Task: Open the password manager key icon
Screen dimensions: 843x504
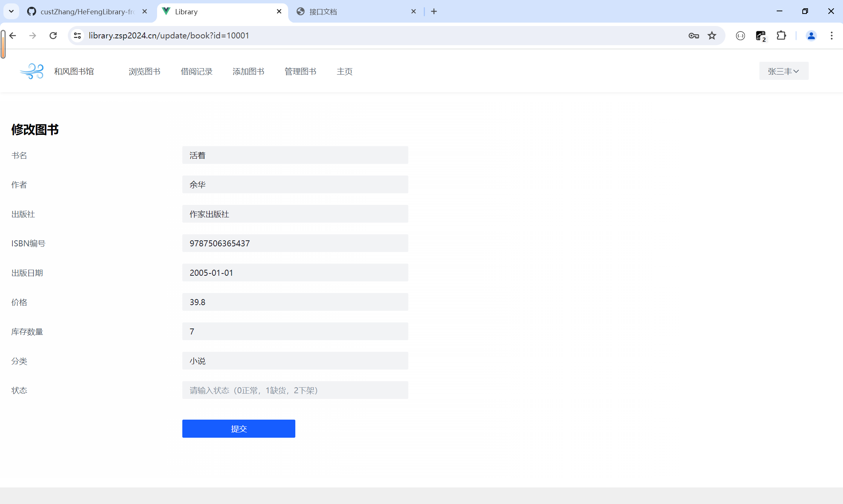Action: pos(693,35)
